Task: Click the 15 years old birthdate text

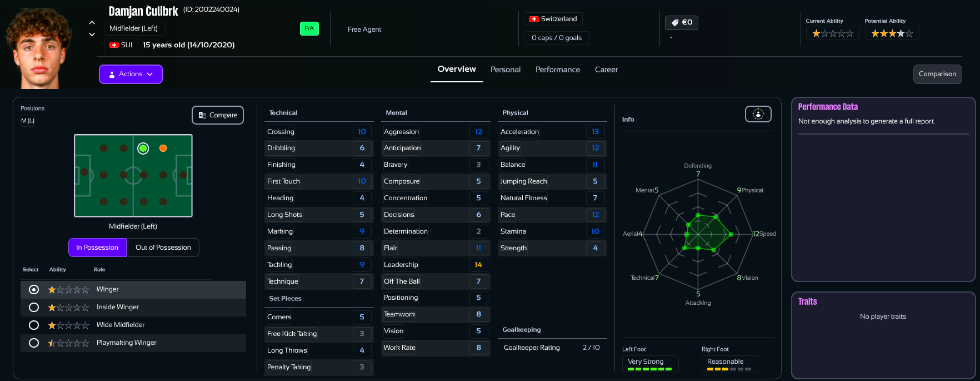Action: pos(189,45)
